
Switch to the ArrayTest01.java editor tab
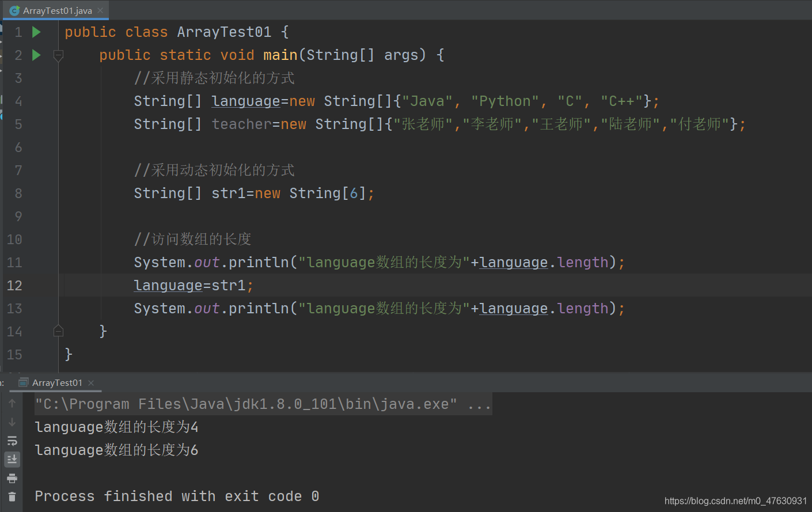click(x=56, y=10)
